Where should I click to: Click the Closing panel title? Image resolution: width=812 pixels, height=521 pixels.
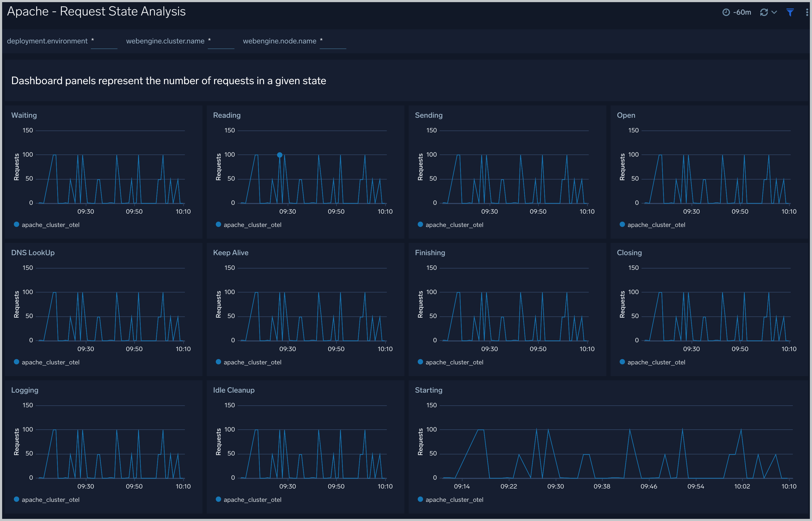click(629, 253)
